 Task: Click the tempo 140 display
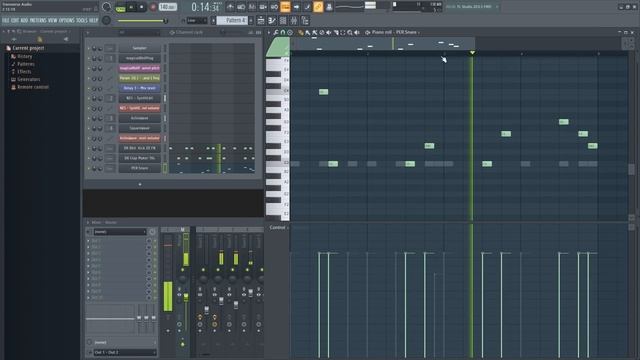coord(167,7)
